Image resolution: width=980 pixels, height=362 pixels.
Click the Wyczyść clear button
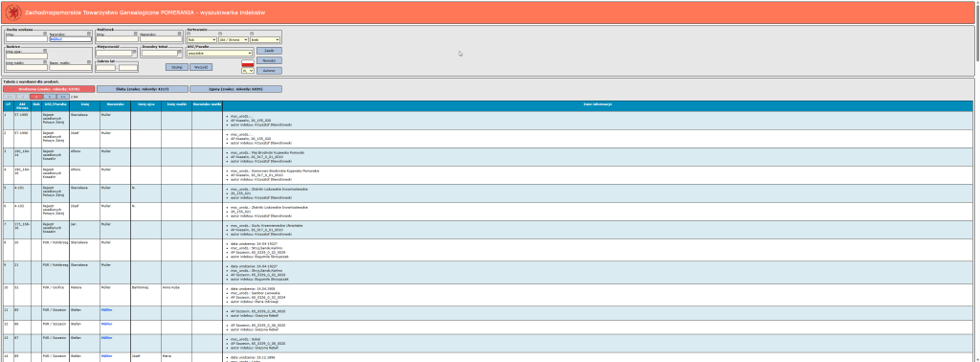coord(201,67)
